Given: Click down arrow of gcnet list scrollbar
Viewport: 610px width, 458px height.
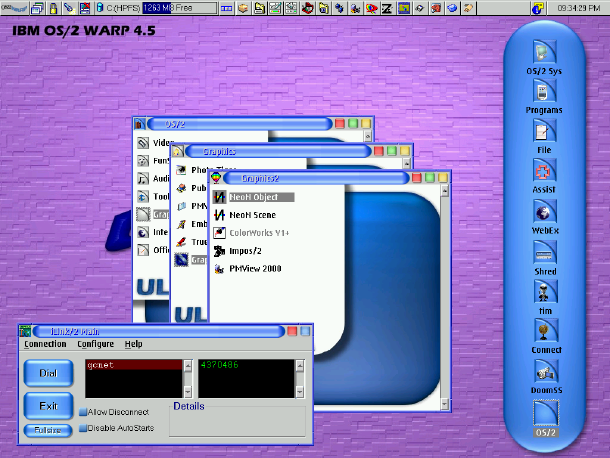Looking at the screenshot, I should [188, 391].
